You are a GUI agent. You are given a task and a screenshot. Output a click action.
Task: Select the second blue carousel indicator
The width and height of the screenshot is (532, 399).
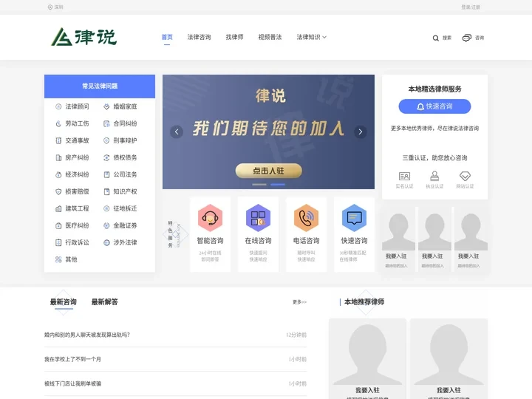278,185
